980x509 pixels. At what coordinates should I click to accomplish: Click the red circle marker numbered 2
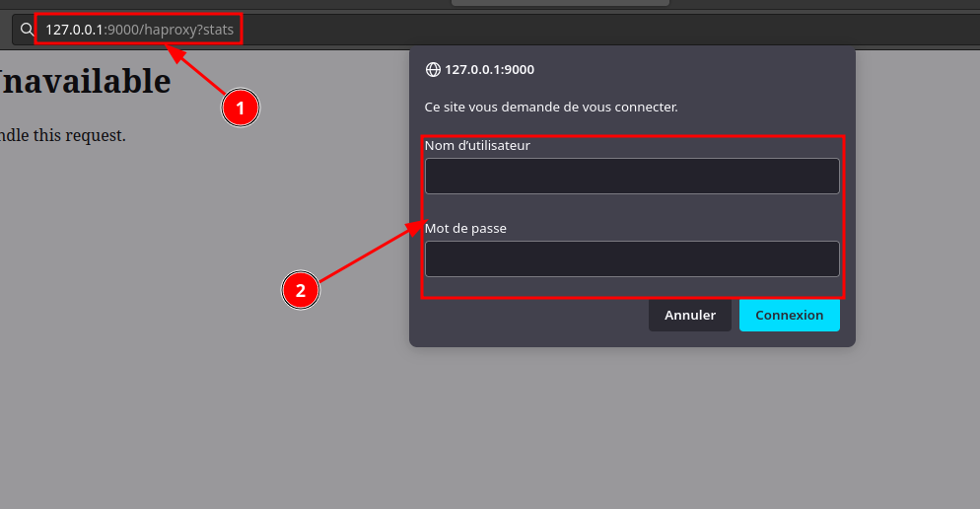[x=301, y=291]
